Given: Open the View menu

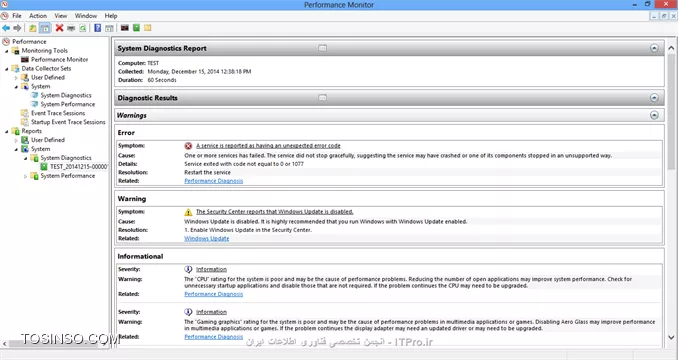Looking at the screenshot, I should coord(61,16).
